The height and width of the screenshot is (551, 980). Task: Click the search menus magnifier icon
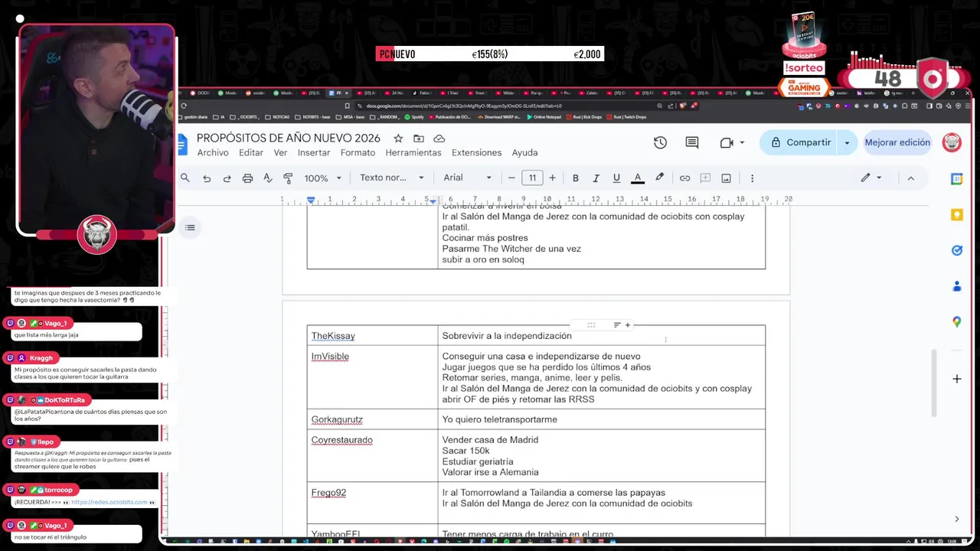click(x=185, y=178)
